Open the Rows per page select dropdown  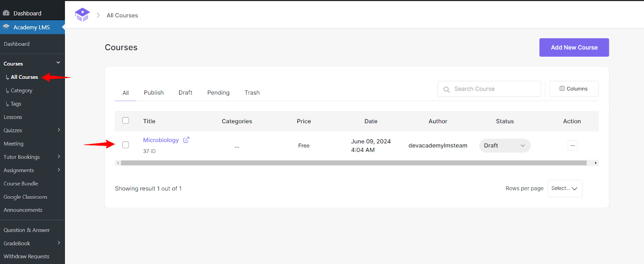564,188
